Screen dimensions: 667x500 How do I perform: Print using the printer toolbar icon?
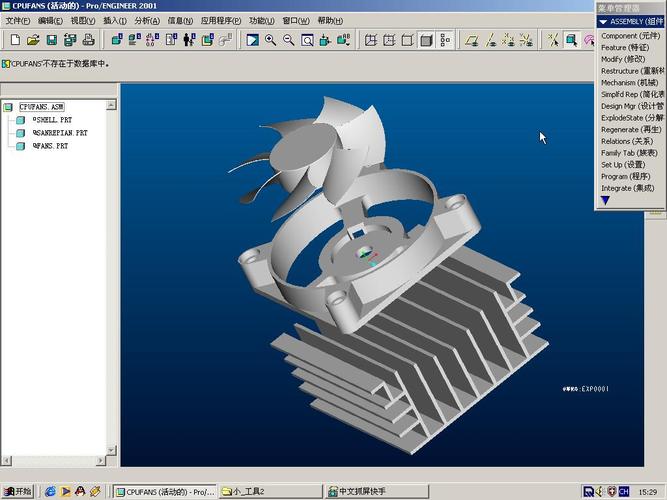pyautogui.click(x=88, y=40)
